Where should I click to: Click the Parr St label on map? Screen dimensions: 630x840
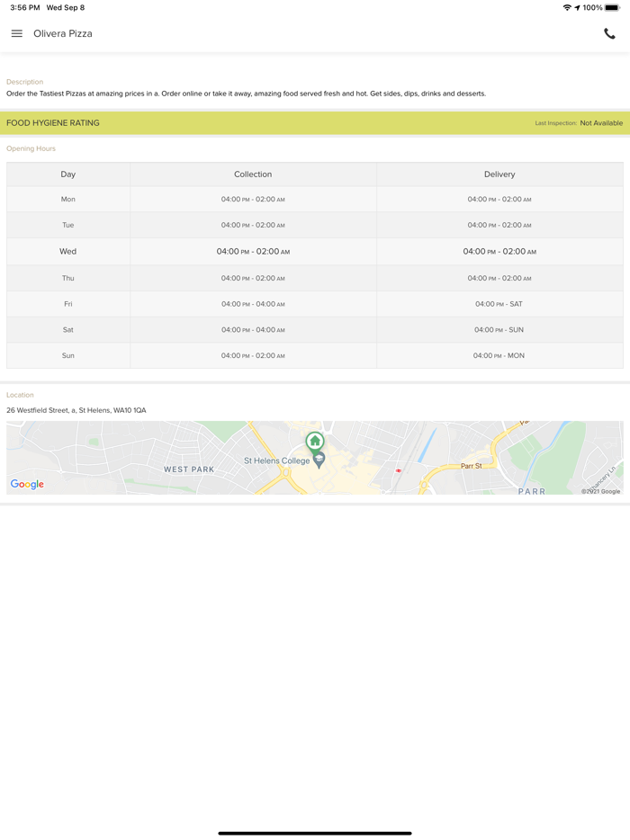pos(472,466)
